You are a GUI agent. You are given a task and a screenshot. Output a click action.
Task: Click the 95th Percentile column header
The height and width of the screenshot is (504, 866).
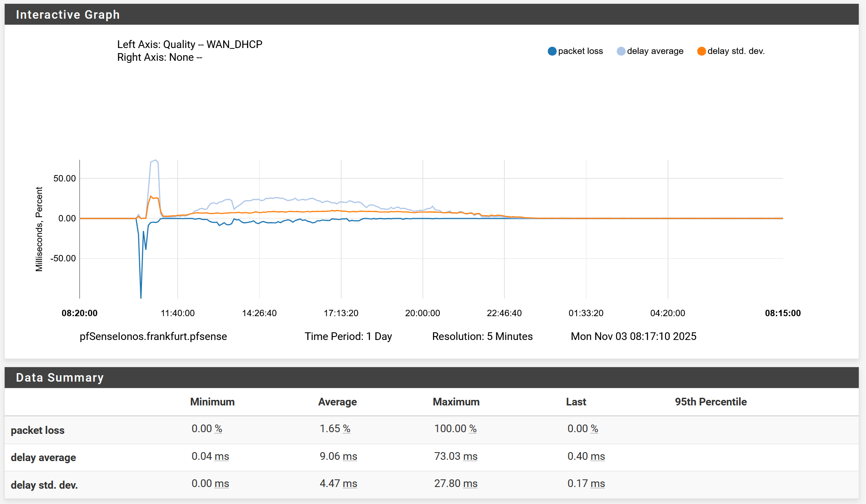[x=710, y=402]
